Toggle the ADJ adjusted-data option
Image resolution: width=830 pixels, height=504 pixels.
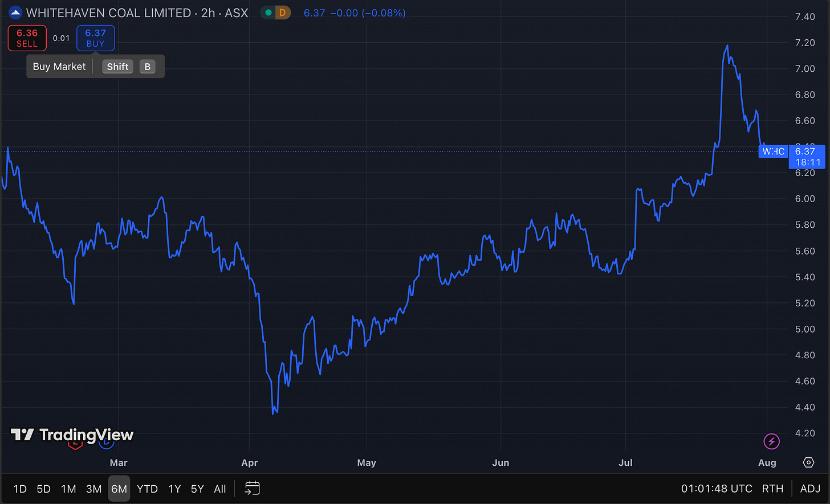(x=810, y=489)
